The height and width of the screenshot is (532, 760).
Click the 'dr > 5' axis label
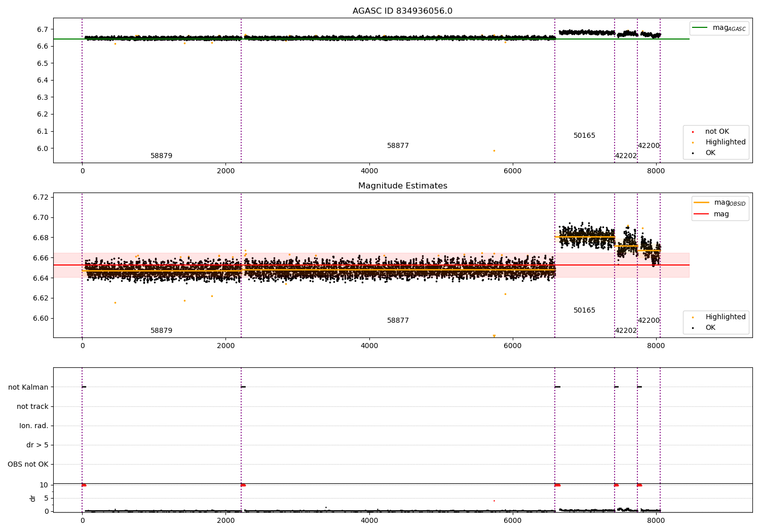(37, 445)
